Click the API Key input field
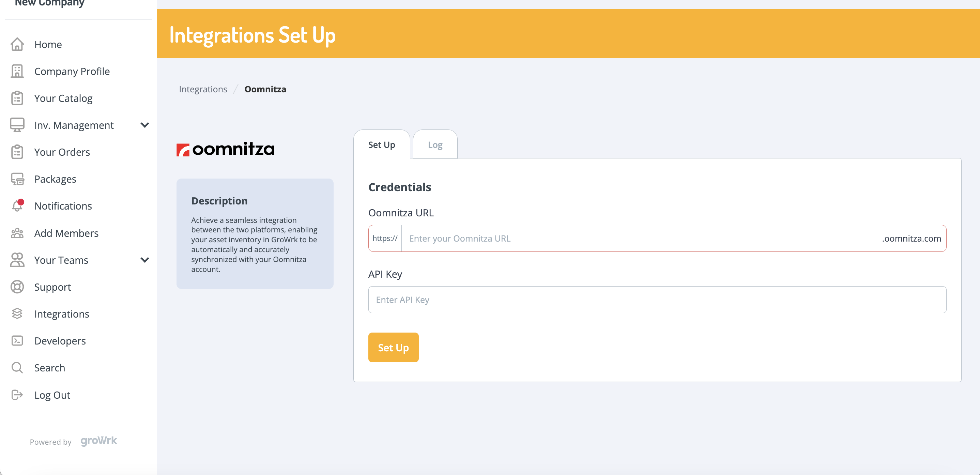The image size is (980, 475). 657,300
